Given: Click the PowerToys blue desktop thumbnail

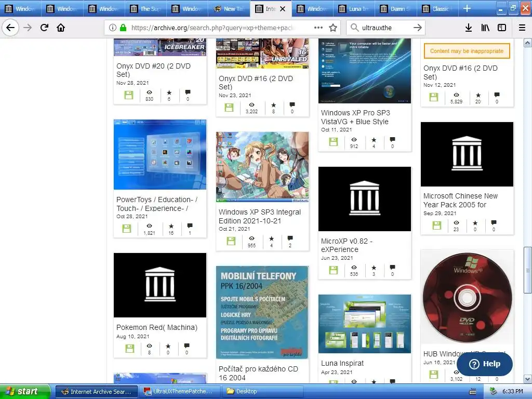Looking at the screenshot, I should click(x=160, y=154).
